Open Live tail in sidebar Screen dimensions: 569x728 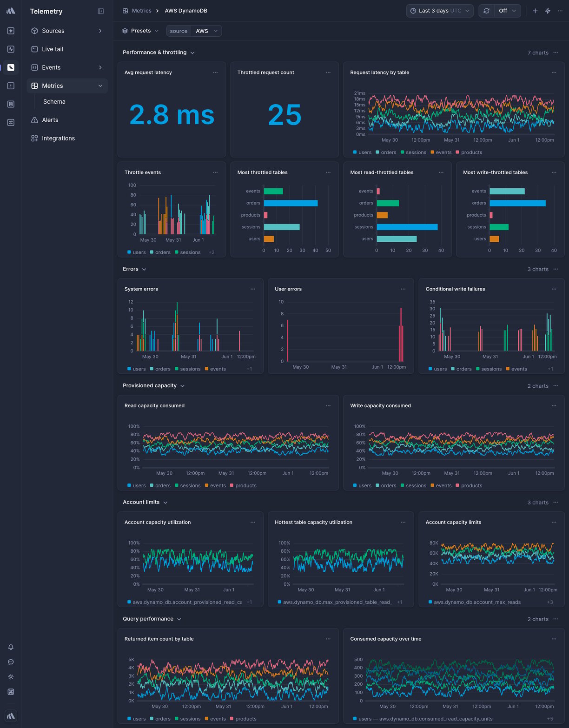click(x=67, y=49)
